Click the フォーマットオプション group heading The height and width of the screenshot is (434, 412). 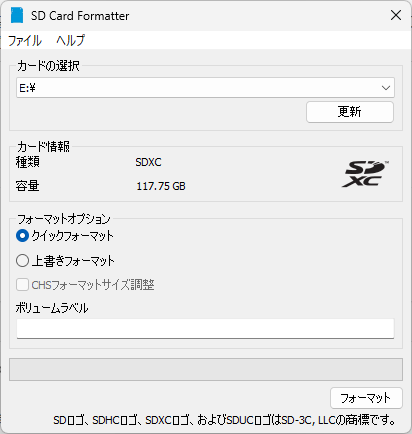click(64, 219)
